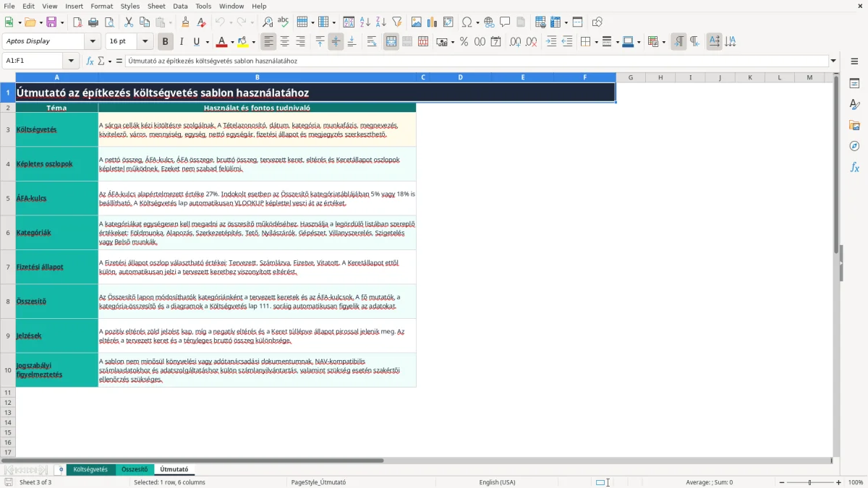This screenshot has height=488, width=868.
Task: Open the Function Wizard next to the formula bar
Action: [90, 61]
